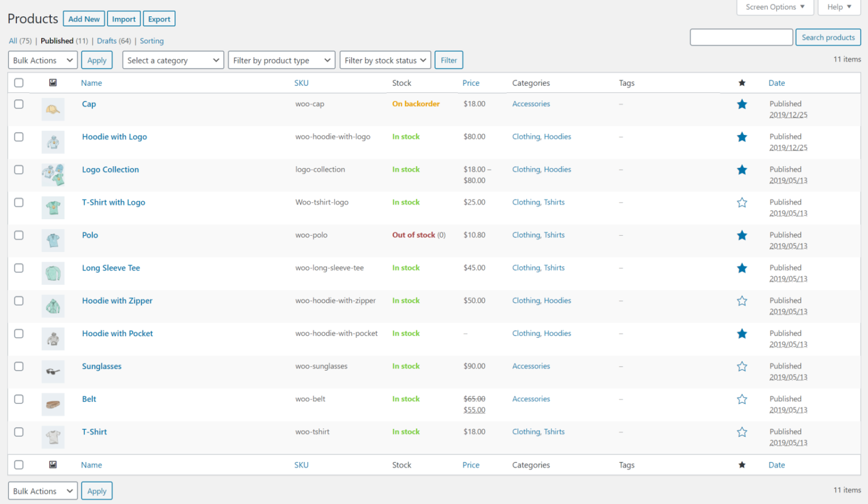
Task: Open the Bulk Actions dropdown
Action: coord(42,60)
